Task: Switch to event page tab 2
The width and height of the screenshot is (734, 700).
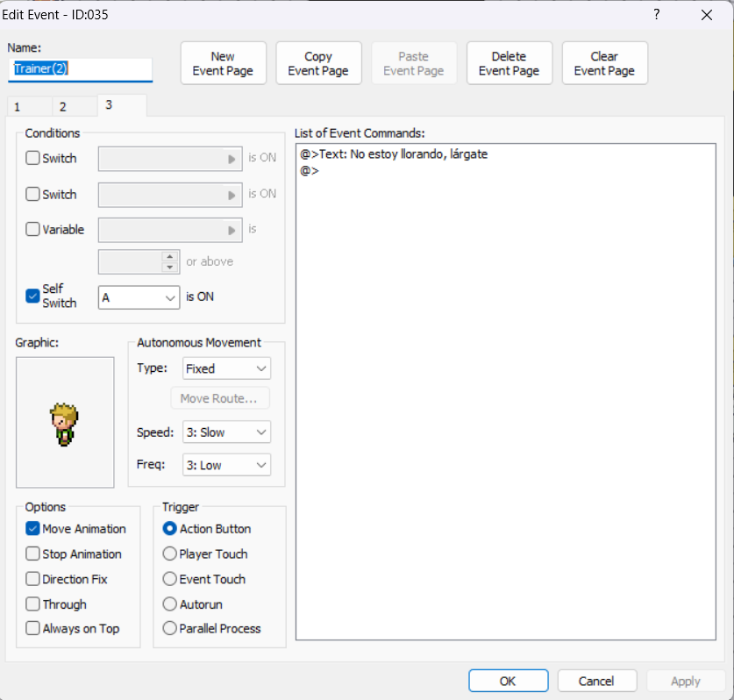Action: pyautogui.click(x=62, y=107)
